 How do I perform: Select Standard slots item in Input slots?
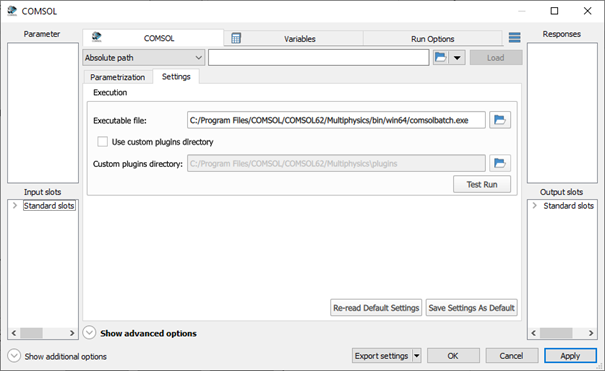pos(49,206)
